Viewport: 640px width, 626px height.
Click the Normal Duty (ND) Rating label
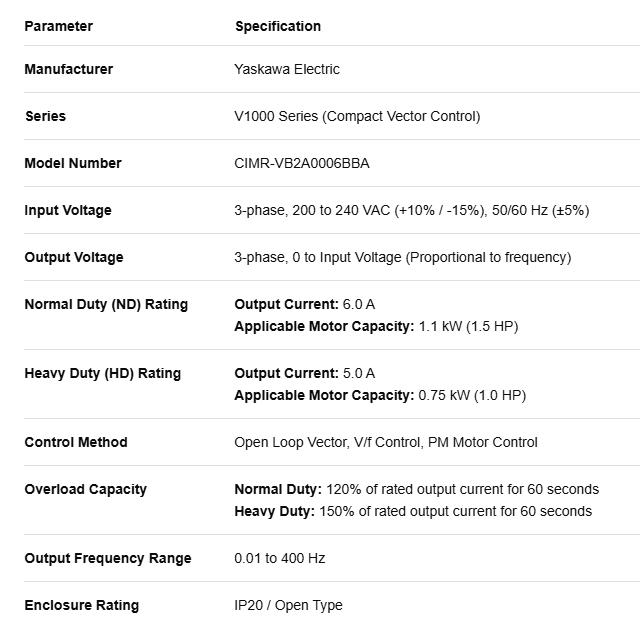pyautogui.click(x=106, y=304)
